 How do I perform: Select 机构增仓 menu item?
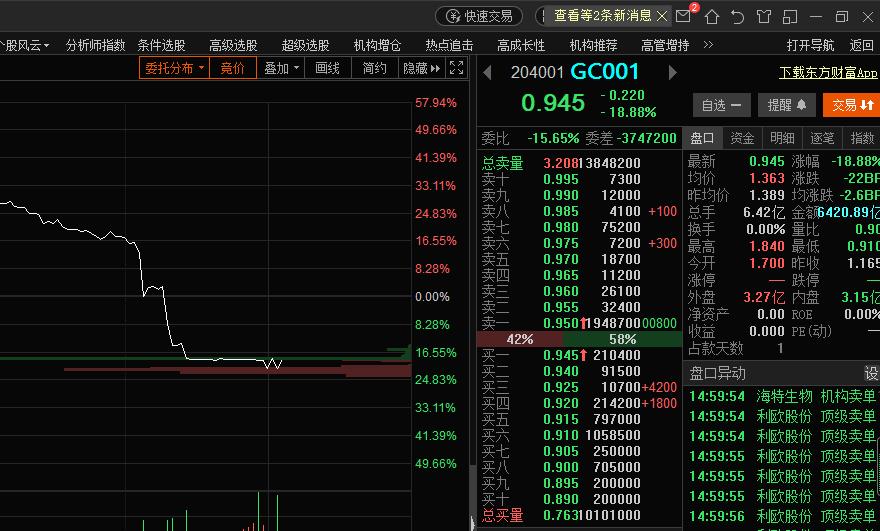click(377, 45)
